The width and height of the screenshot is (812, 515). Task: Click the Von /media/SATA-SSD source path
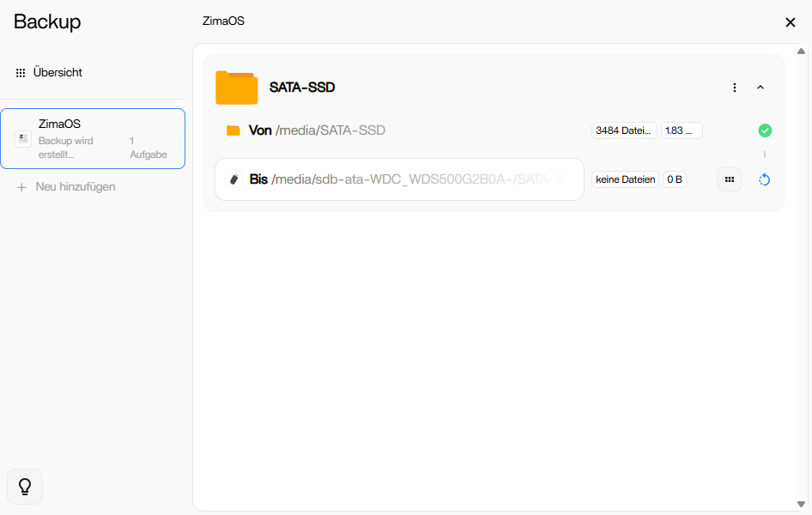(x=317, y=130)
